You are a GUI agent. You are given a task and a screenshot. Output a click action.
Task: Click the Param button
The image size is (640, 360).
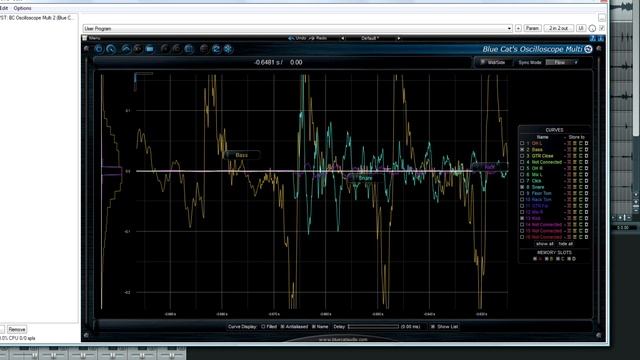tap(532, 28)
